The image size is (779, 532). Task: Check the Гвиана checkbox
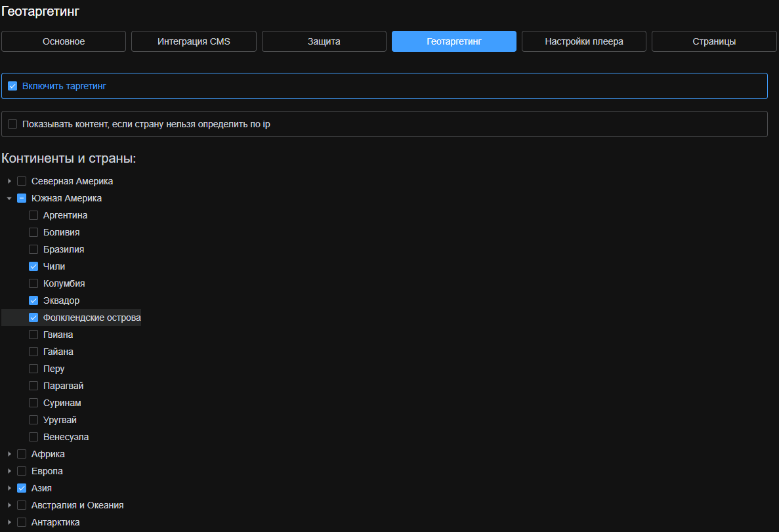pos(33,335)
